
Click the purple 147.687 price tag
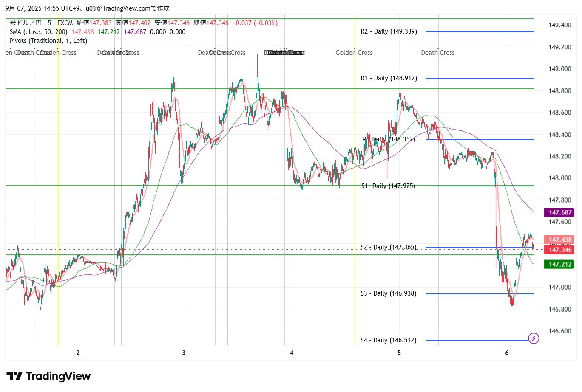(559, 212)
